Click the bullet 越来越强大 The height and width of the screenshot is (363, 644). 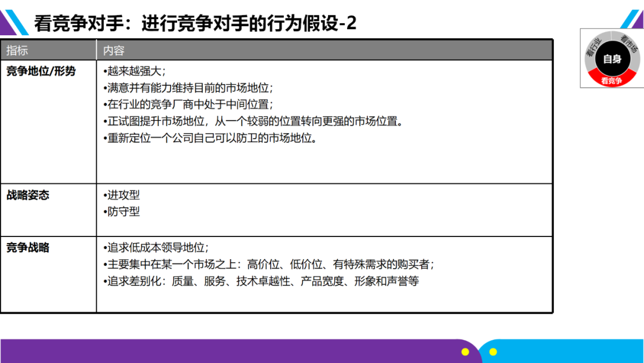tap(134, 71)
